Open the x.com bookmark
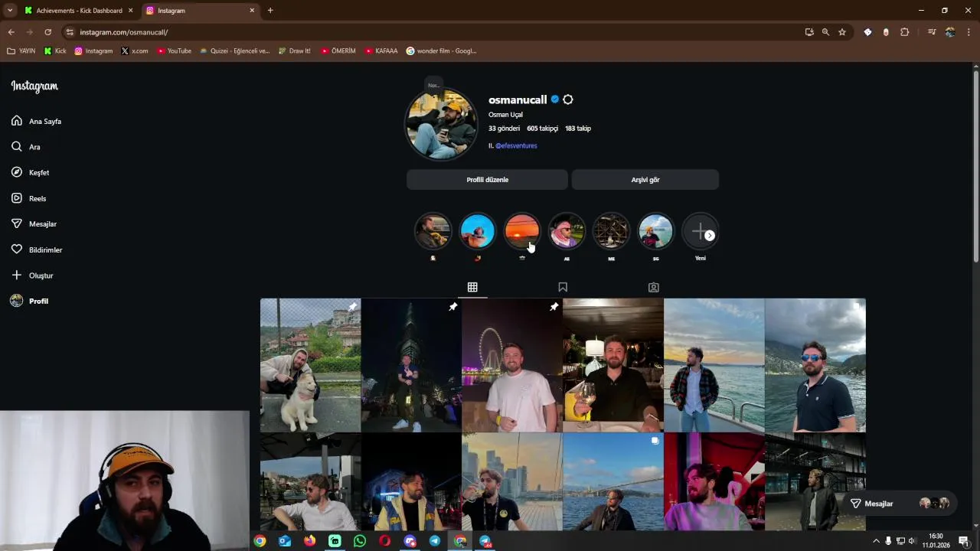This screenshot has height=551, width=980. (134, 51)
